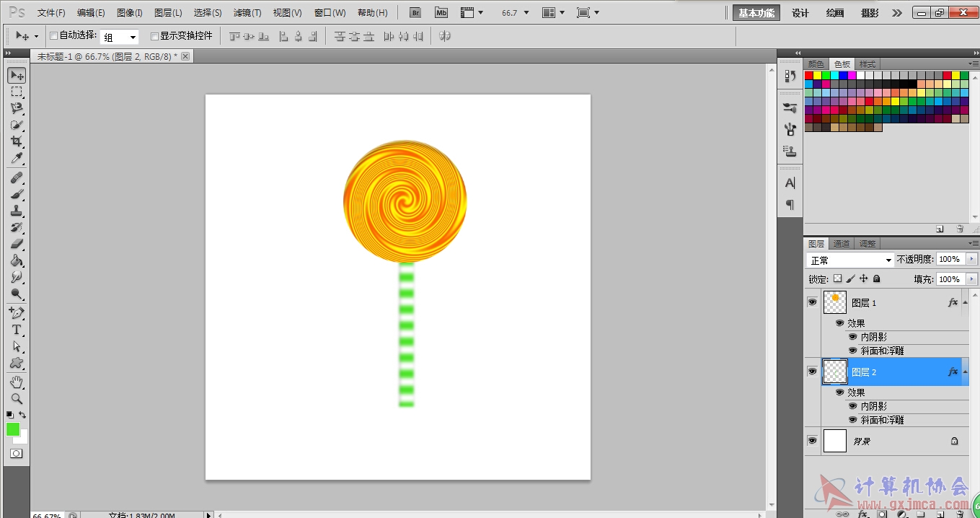Switch to the 摄影 workspace
Screen dimensions: 980x518
point(870,13)
